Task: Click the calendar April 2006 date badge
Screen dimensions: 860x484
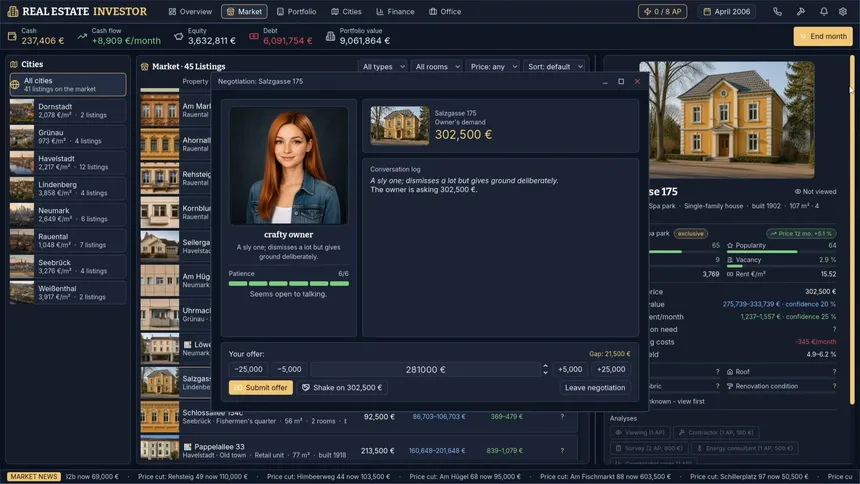Action: 727,12
